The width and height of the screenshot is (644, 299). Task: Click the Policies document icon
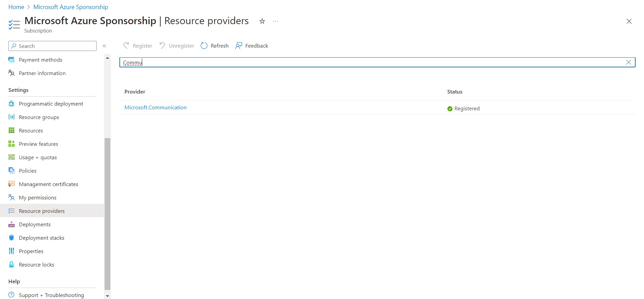tap(11, 171)
